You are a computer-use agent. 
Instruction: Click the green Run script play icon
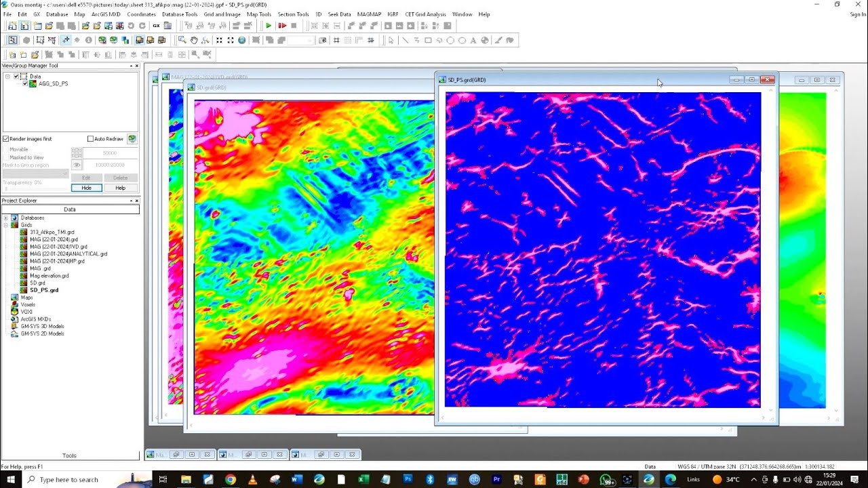(269, 26)
